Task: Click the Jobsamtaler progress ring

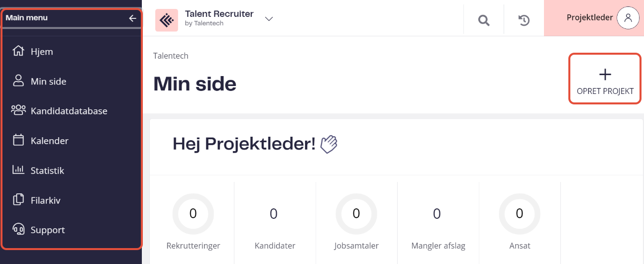Action: click(356, 214)
